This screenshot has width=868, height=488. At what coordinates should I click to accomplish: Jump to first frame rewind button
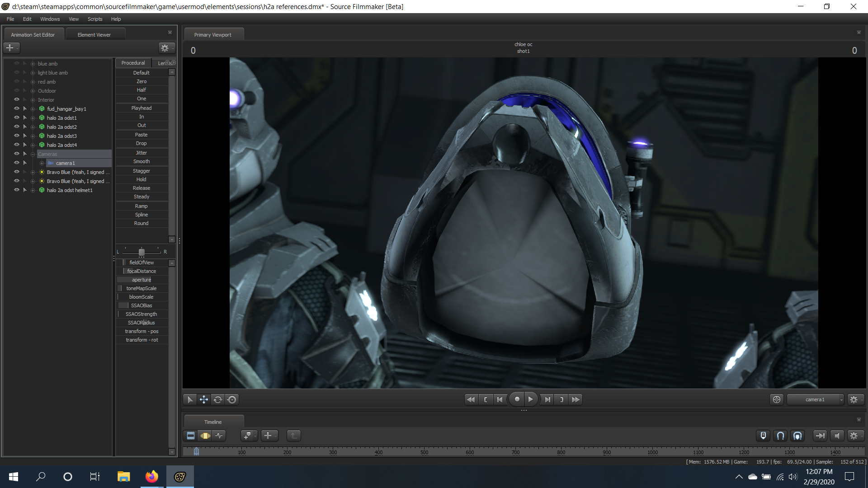pos(471,399)
